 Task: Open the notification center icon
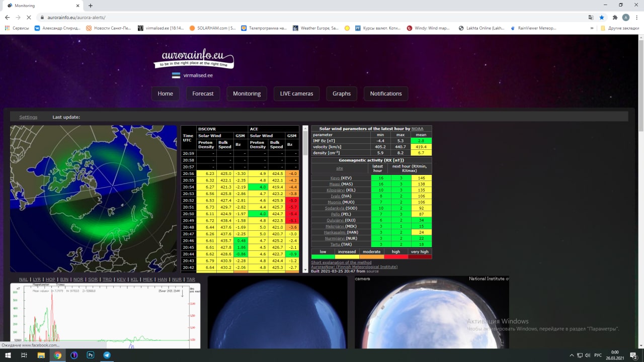pyautogui.click(x=633, y=355)
